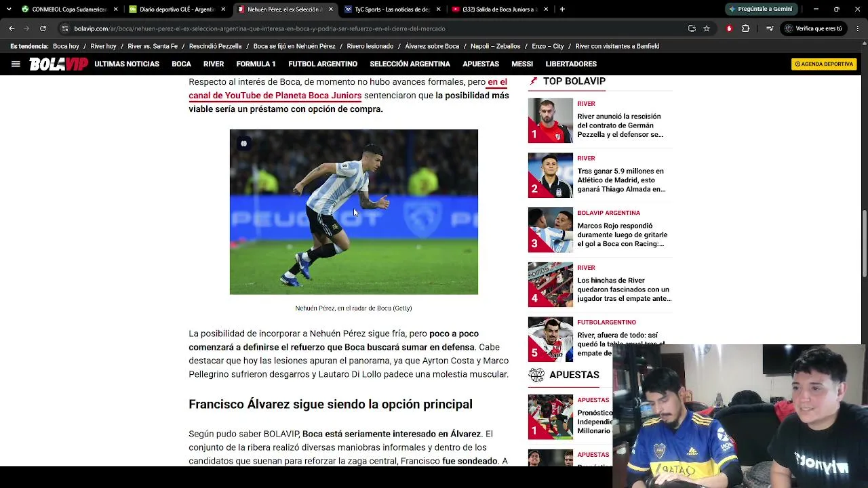View site information icon in address bar
The height and width of the screenshot is (488, 868).
click(64, 28)
